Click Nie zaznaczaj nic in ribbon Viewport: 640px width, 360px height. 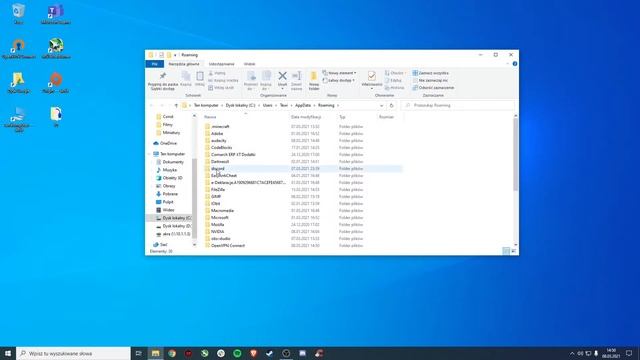430,80
